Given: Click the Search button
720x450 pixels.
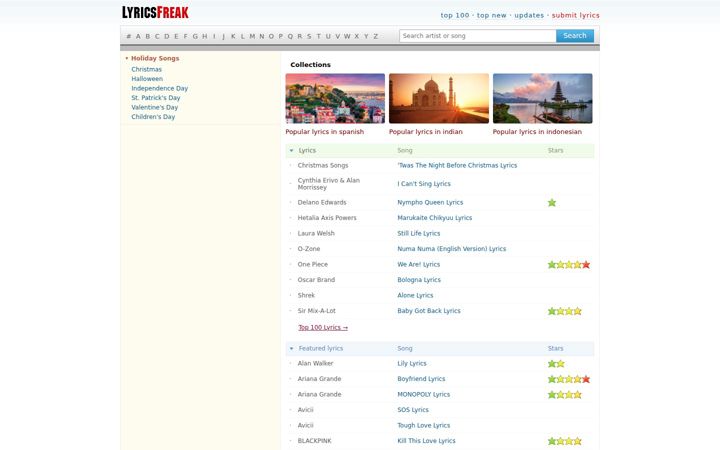Looking at the screenshot, I should pyautogui.click(x=574, y=35).
